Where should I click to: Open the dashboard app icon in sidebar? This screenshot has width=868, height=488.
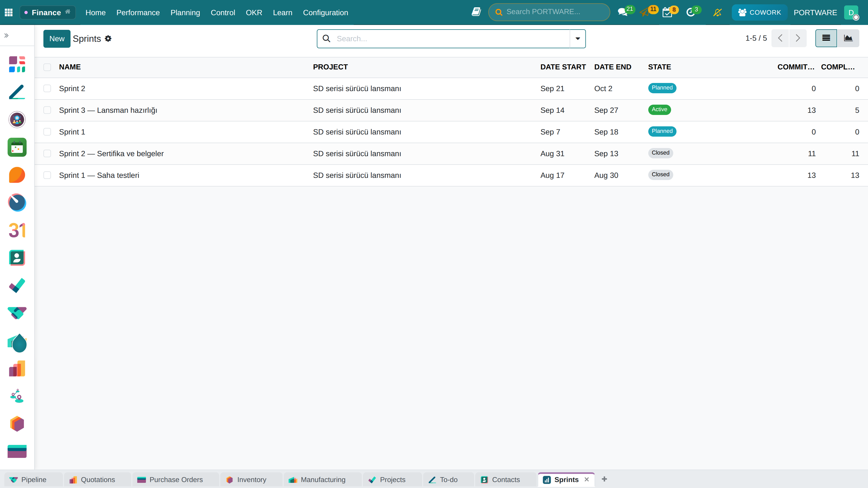pos(17,64)
